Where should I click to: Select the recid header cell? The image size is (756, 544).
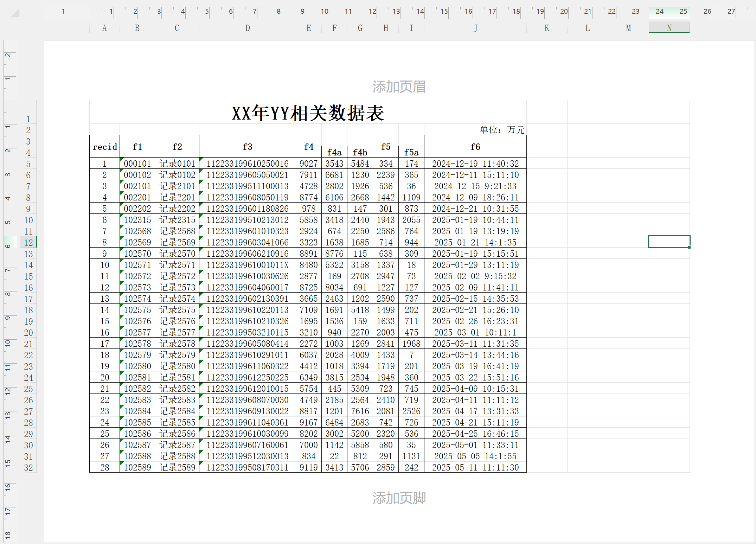[105, 147]
